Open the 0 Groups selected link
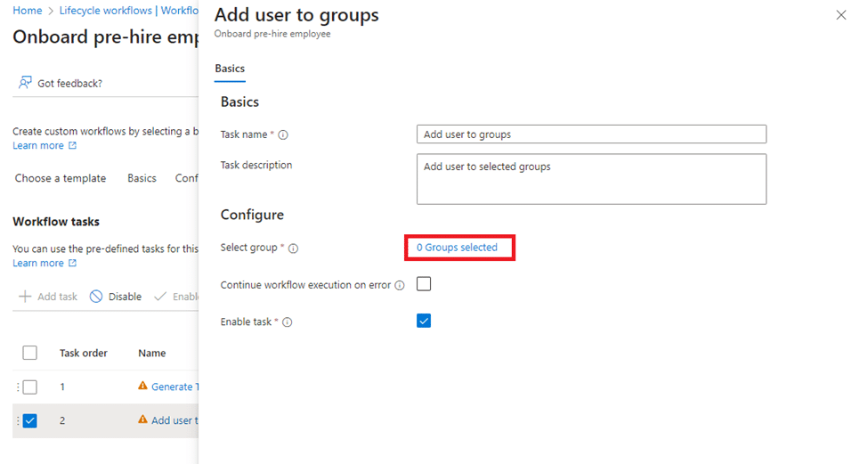Image resolution: width=868 pixels, height=464 pixels. pos(457,248)
